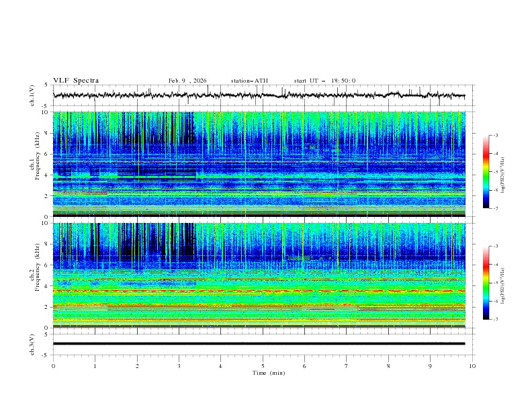Click the "-3" tick on ch.1 colorbar

(496, 135)
